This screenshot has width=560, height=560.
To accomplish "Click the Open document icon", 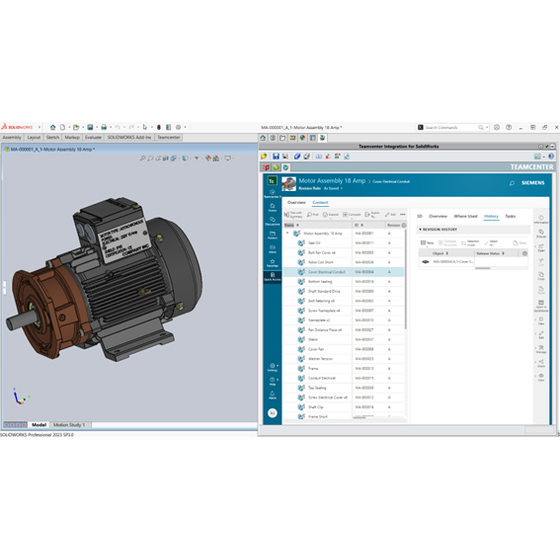I will 76,127.
